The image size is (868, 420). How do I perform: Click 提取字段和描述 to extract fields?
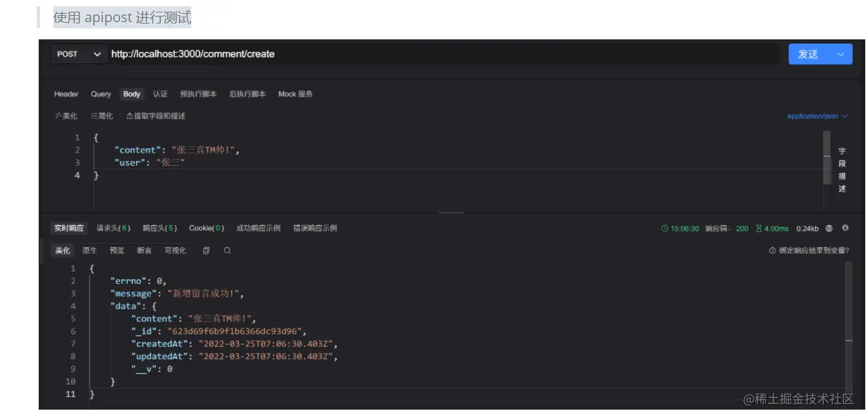[155, 116]
